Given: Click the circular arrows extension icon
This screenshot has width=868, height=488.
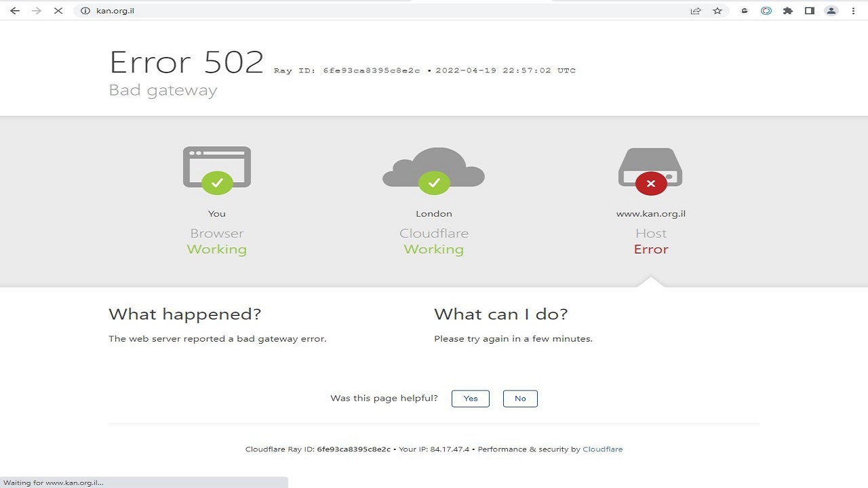Looking at the screenshot, I should pyautogui.click(x=766, y=11).
